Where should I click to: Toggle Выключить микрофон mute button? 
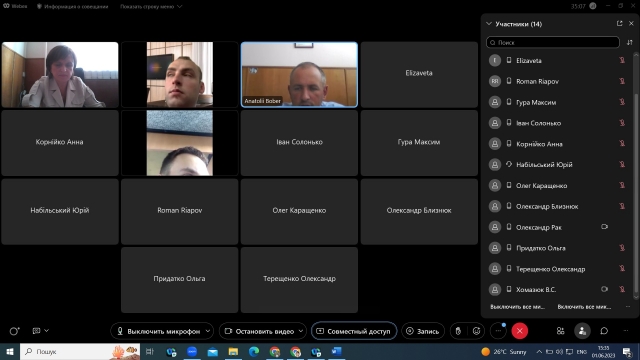tap(158, 331)
